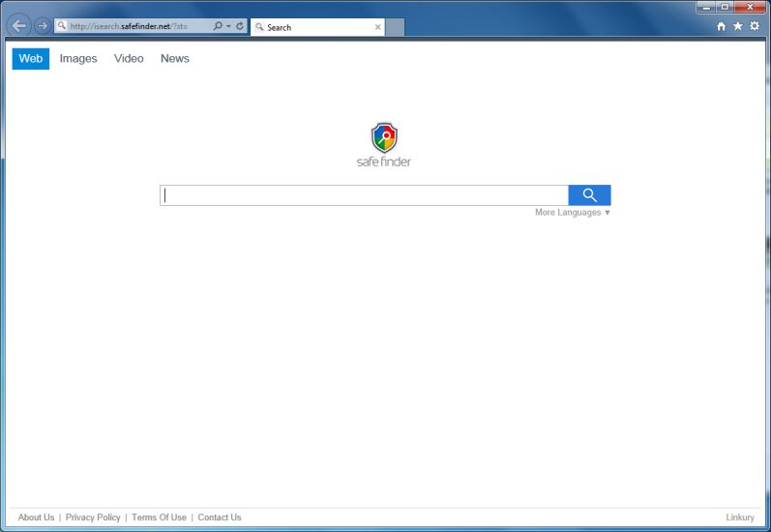Open the address bar search dropdown arrow
Viewport: 771px width, 532px height.
pyautogui.click(x=228, y=26)
